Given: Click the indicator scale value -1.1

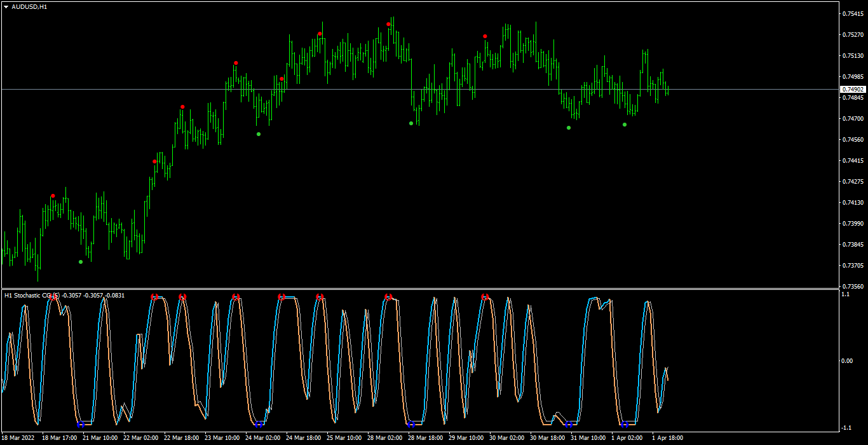Looking at the screenshot, I should (x=846, y=428).
